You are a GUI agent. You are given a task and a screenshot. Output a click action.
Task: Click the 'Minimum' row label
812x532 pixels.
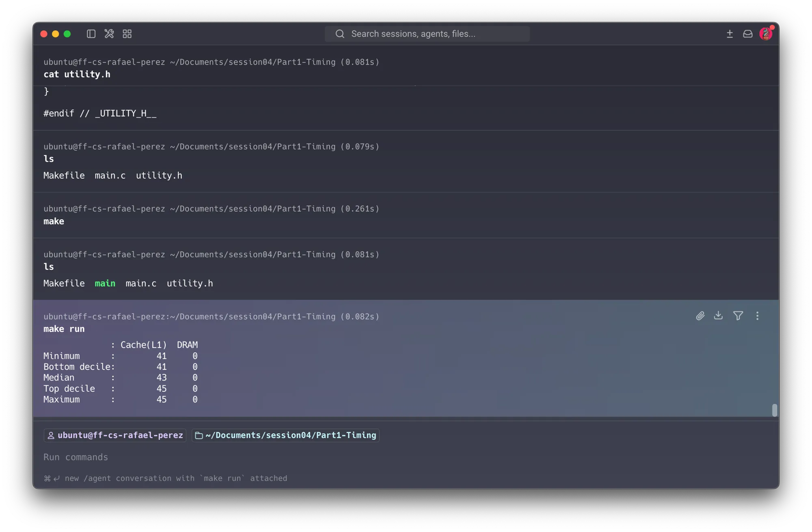[x=61, y=356]
